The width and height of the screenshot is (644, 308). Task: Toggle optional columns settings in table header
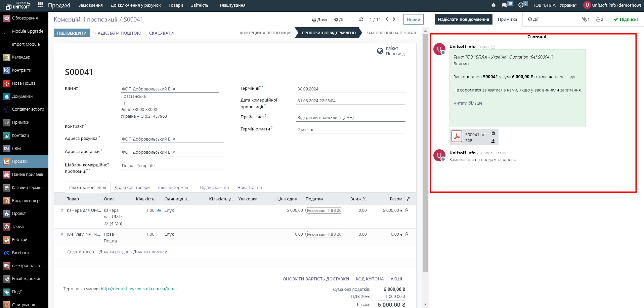408,199
